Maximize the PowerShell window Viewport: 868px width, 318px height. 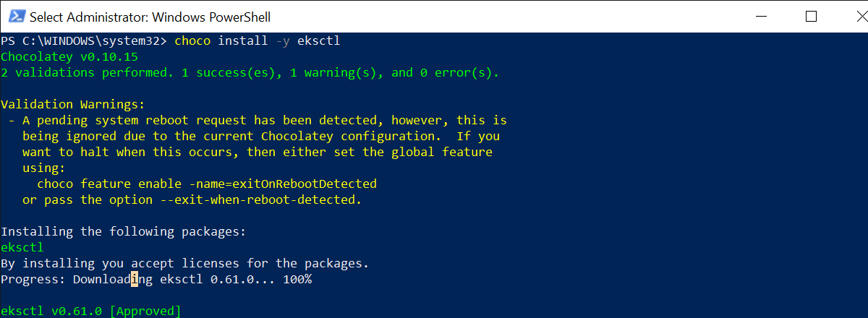point(811,16)
